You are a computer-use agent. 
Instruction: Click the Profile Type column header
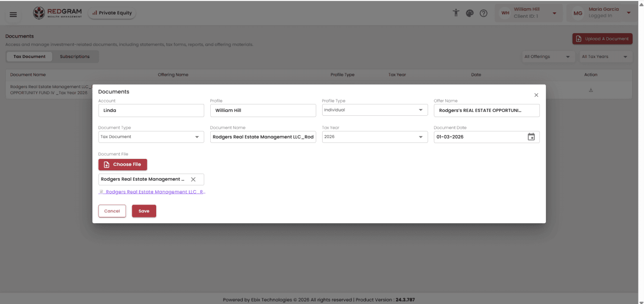point(343,75)
